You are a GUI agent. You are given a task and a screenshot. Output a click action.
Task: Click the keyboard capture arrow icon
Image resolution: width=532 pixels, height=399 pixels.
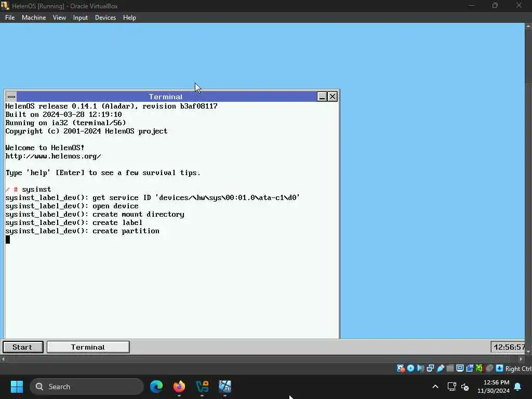click(x=499, y=368)
